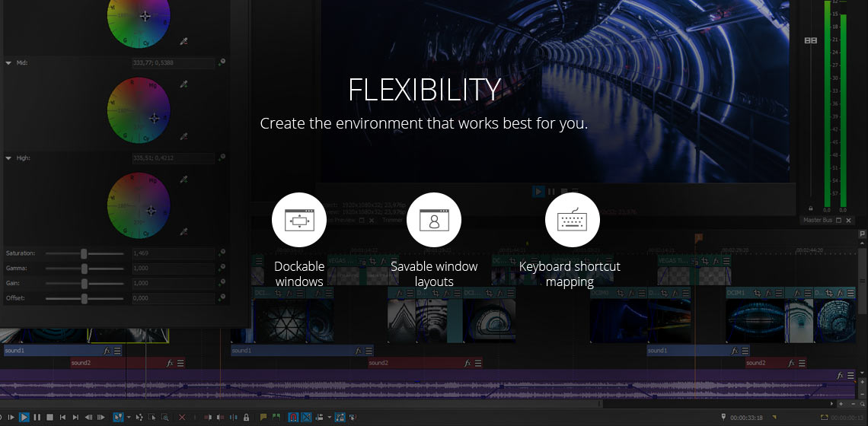Select the Envelope edit tool
The width and height of the screenshot is (868, 426).
[139, 417]
